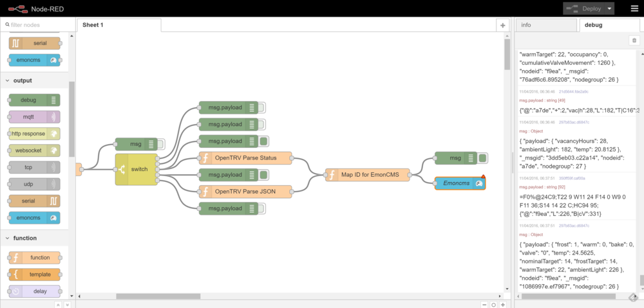Select the function node in palette
Viewport: 644px width, 308px height.
[x=35, y=258]
